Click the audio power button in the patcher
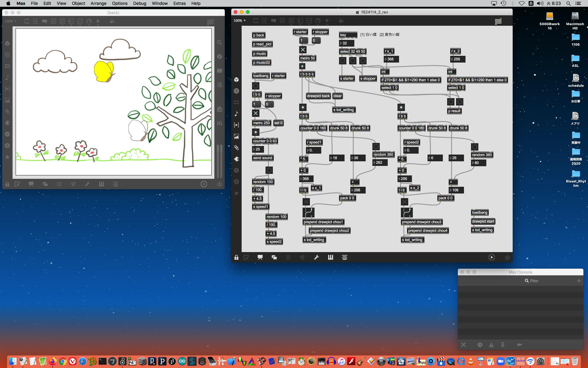The height and width of the screenshot is (368, 588). (507, 258)
